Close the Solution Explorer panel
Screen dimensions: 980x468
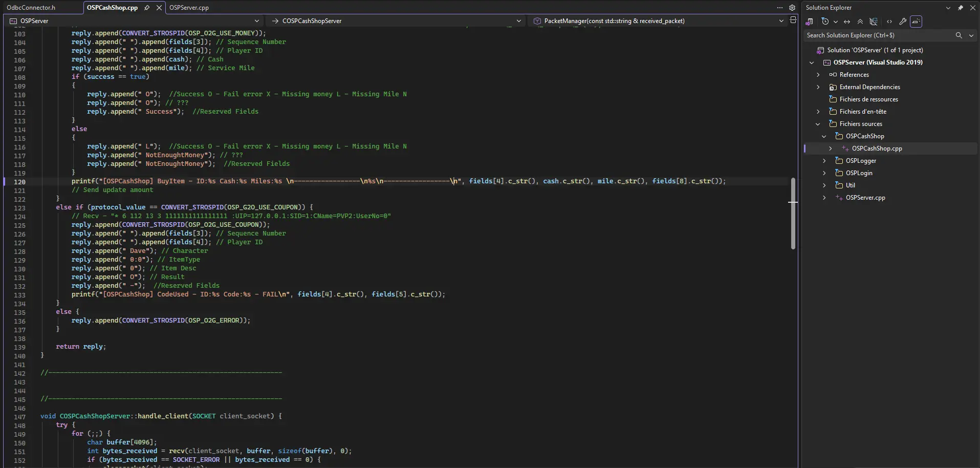[972, 8]
